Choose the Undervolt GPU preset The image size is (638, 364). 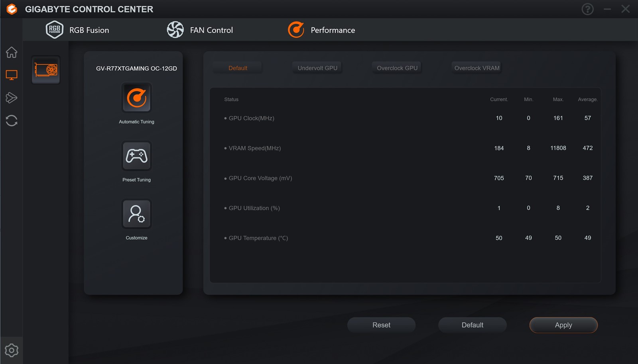click(x=317, y=68)
